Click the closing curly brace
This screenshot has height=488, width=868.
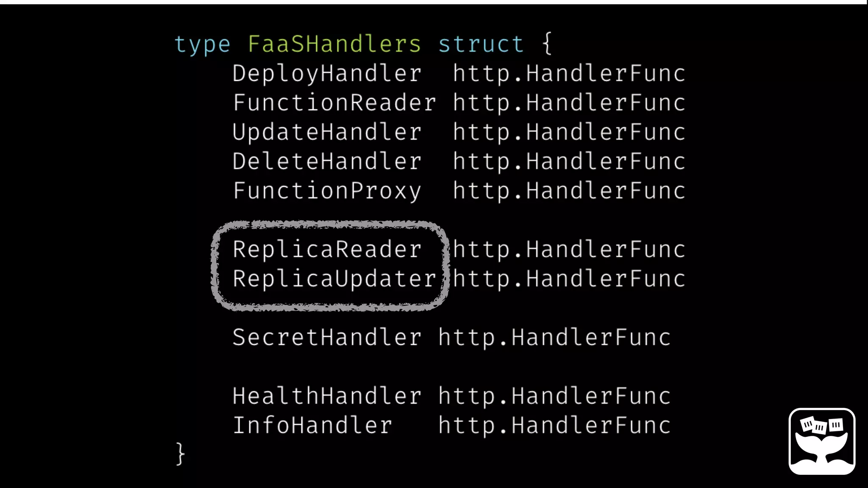[x=181, y=454]
